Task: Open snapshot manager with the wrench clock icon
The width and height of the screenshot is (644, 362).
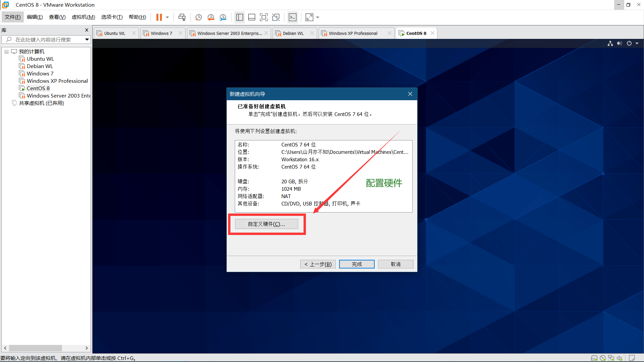Action: pyautogui.click(x=223, y=17)
